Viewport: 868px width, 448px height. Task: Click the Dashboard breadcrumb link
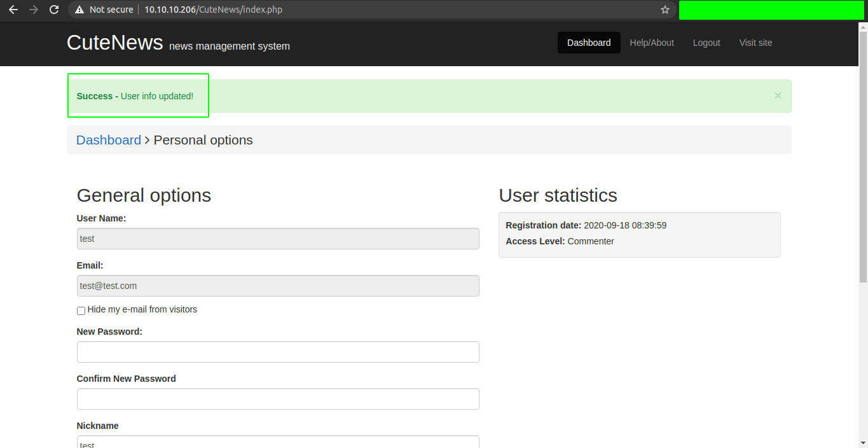coord(109,140)
